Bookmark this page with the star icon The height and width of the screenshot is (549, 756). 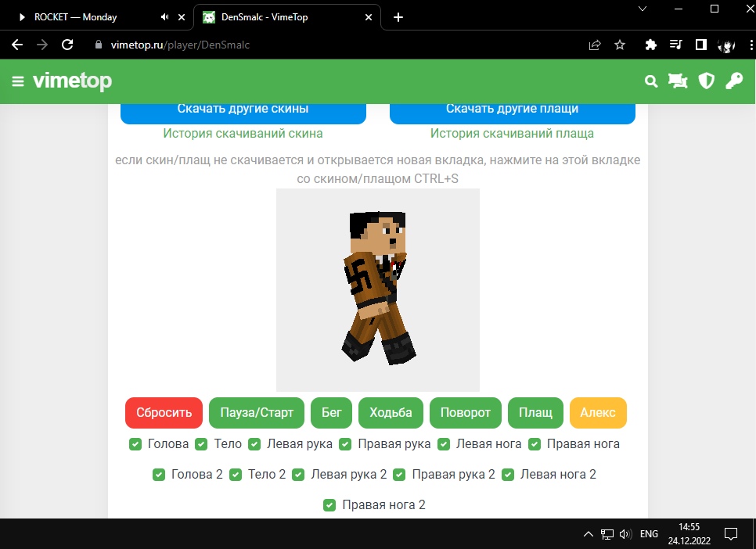[x=620, y=45]
